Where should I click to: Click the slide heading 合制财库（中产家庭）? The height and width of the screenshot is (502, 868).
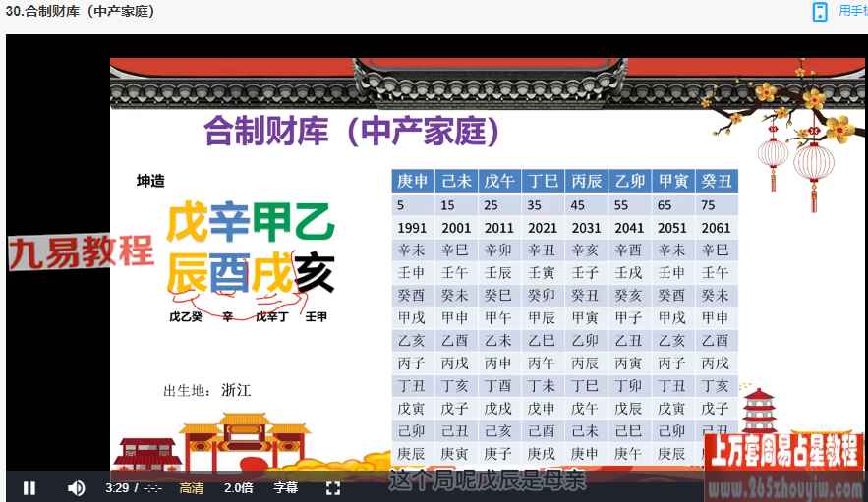pos(351,131)
